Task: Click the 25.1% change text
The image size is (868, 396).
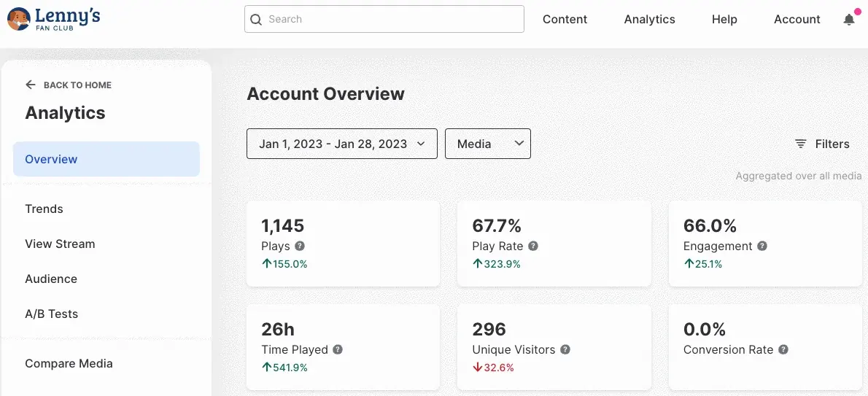Action: point(708,264)
